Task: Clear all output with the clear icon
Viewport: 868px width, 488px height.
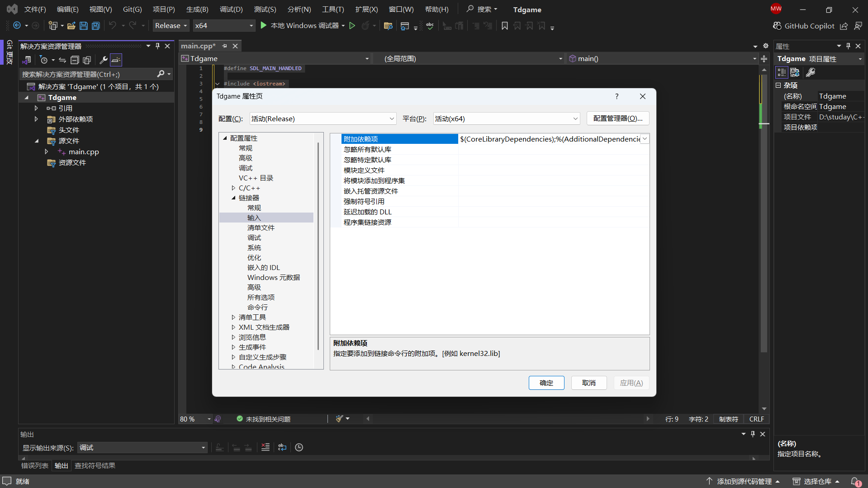Action: click(266, 447)
